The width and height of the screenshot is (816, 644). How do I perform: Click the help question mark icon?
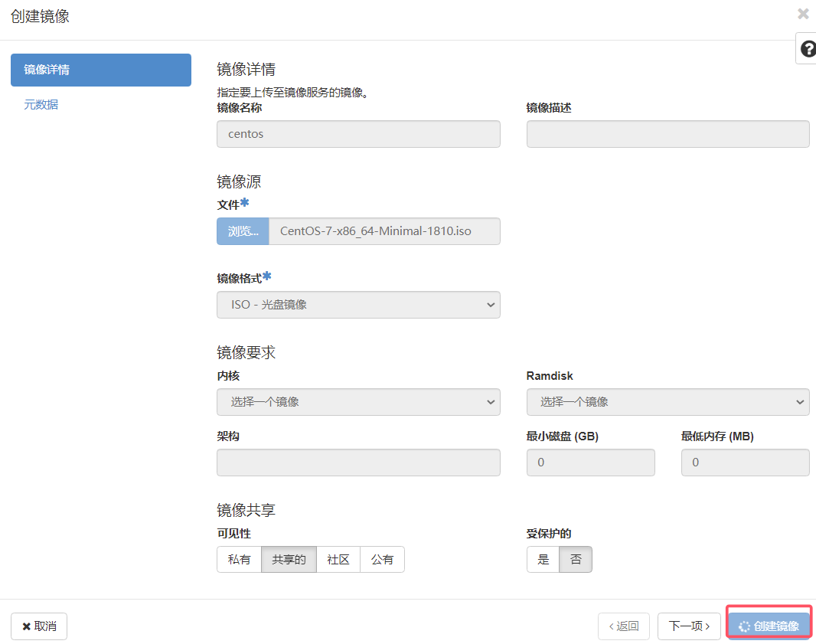click(807, 50)
